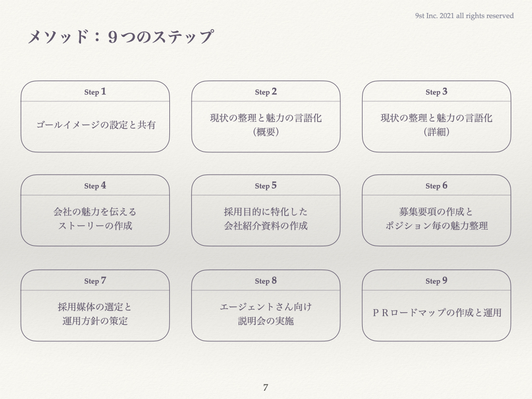The height and width of the screenshot is (399, 532).
Task: Select the Step 8 header label
Action: [266, 281]
